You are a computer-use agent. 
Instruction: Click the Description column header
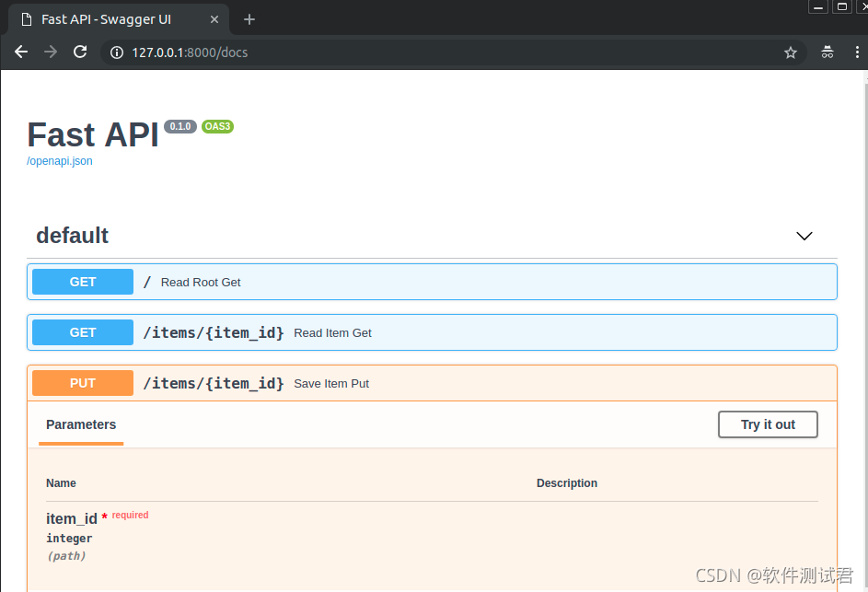tap(567, 483)
